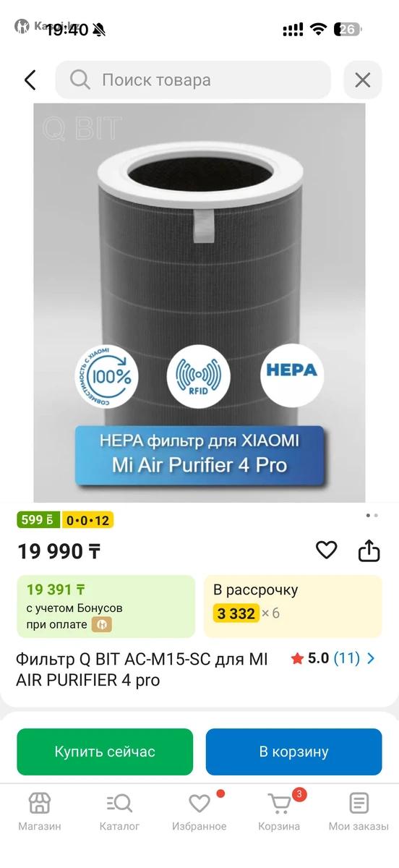Focus the Поиск товара search field
The image size is (399, 868).
(x=193, y=80)
